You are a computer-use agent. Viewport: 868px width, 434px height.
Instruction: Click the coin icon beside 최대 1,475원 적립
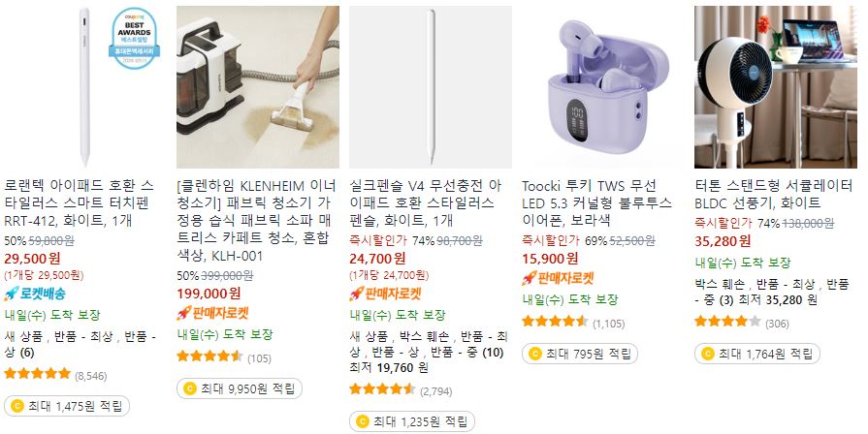pos(17,406)
